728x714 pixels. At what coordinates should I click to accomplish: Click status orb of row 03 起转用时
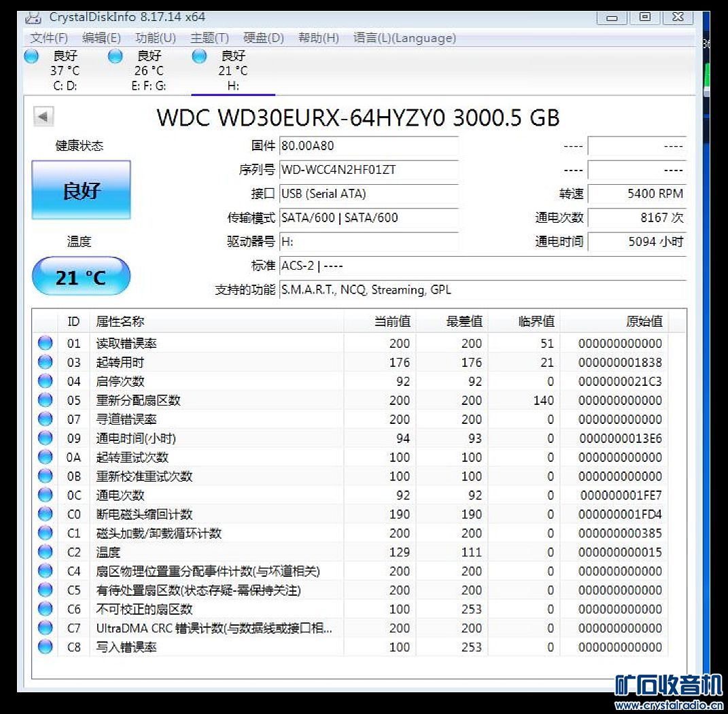point(45,362)
